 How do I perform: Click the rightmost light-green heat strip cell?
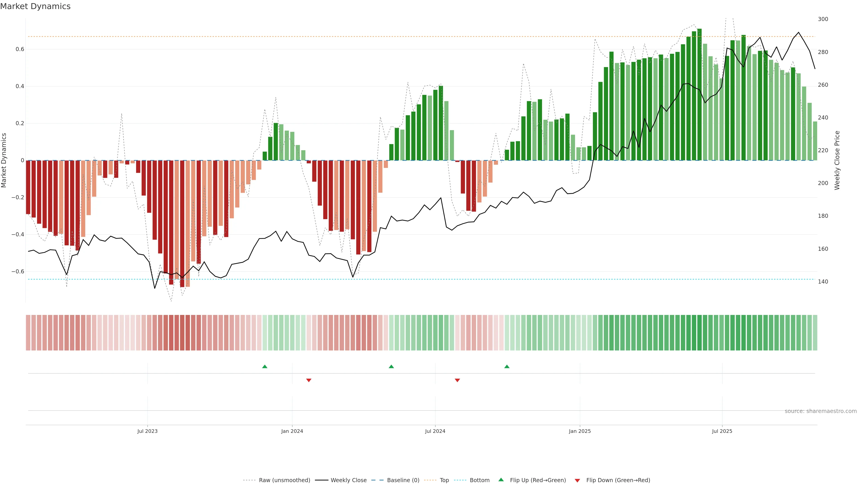tap(815, 333)
